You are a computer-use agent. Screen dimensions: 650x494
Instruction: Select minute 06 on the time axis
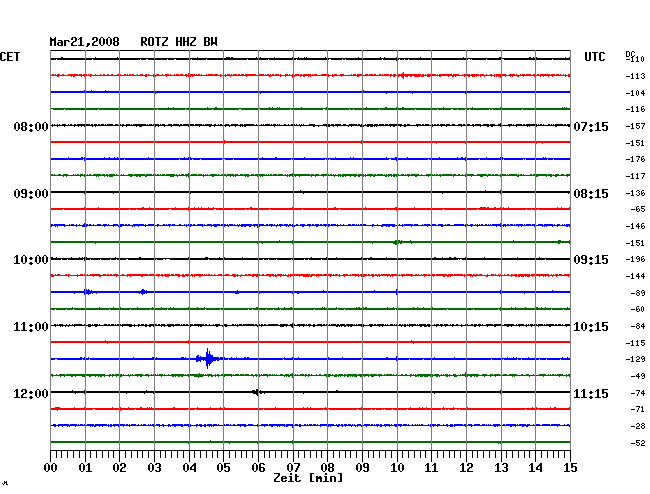(258, 468)
